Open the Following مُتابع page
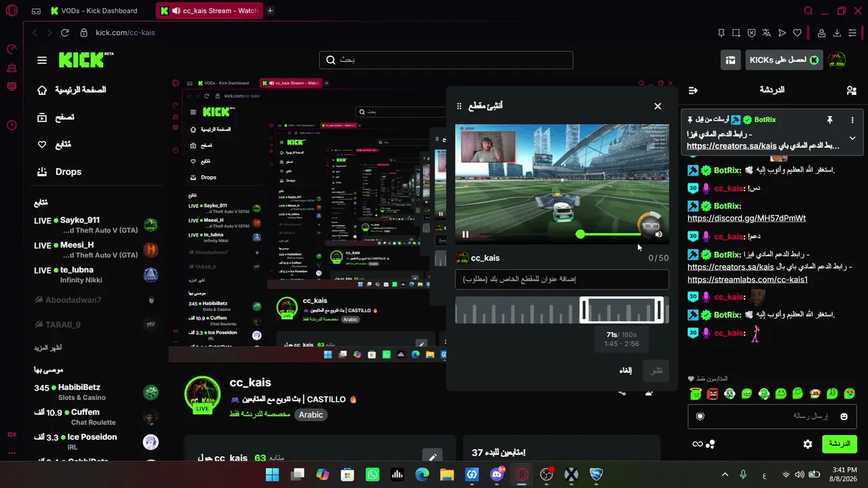Image resolution: width=868 pixels, height=488 pixels. pos(54,144)
